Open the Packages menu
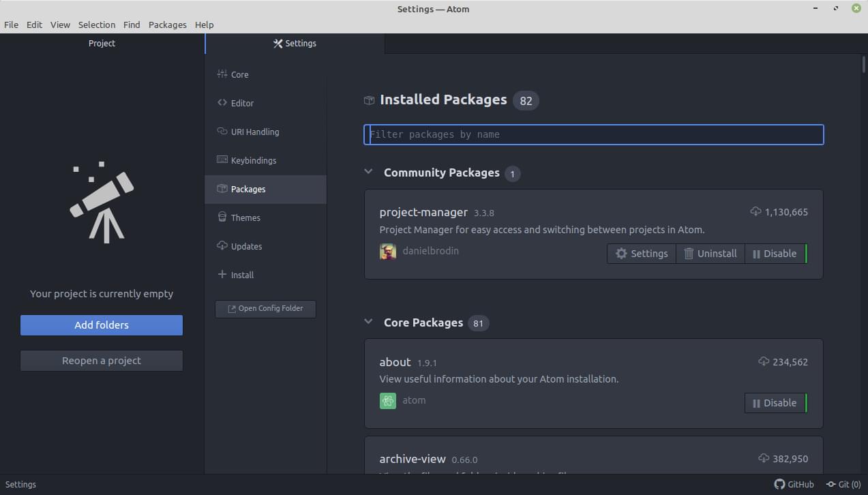This screenshot has width=868, height=495. (x=167, y=25)
